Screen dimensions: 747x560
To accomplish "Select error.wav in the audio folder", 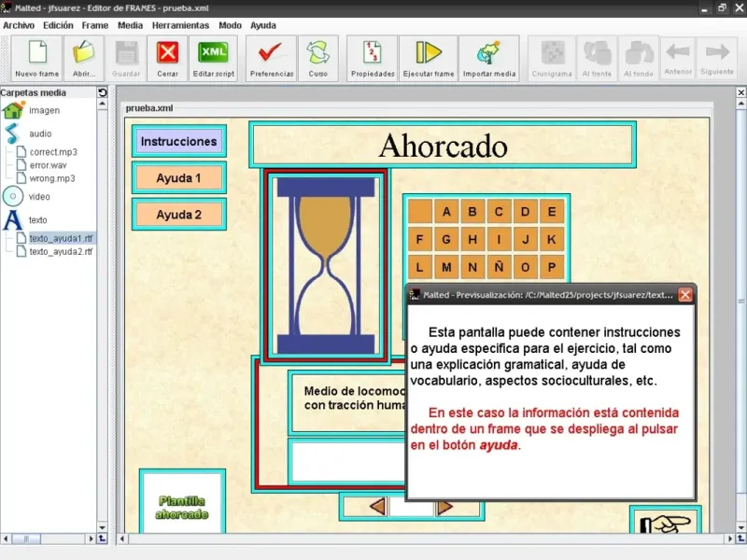I will pyautogui.click(x=42, y=165).
